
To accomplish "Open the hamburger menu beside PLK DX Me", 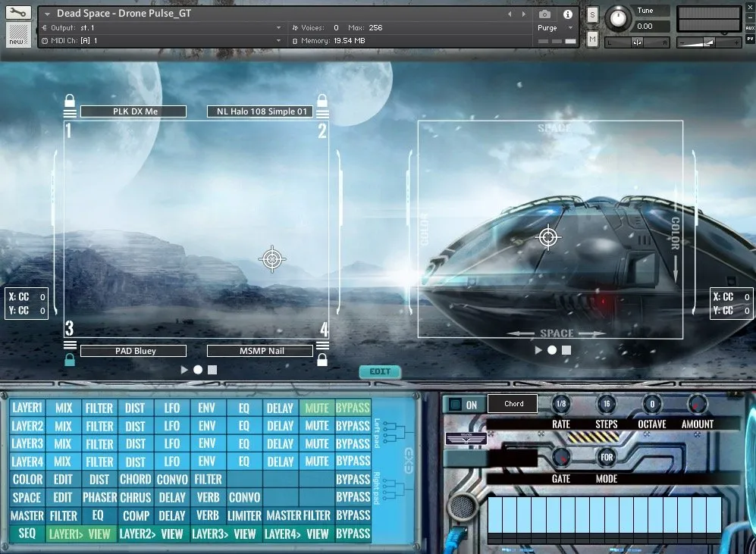I will [x=70, y=113].
